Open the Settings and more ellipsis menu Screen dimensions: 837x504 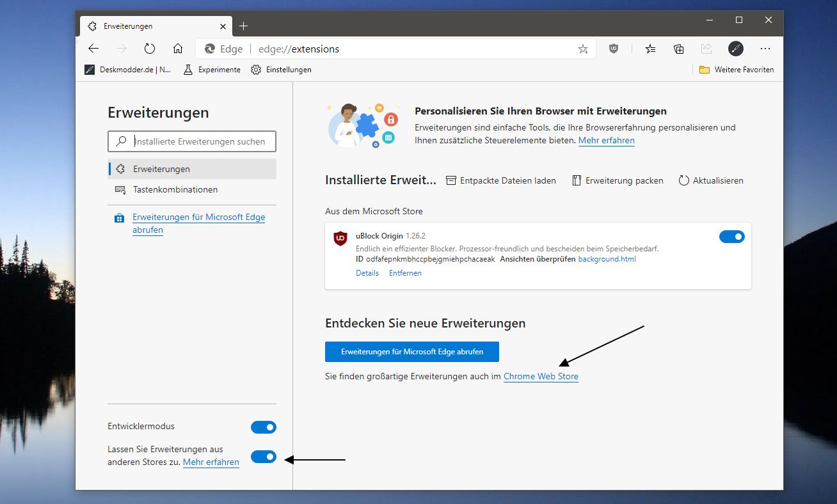[765, 49]
